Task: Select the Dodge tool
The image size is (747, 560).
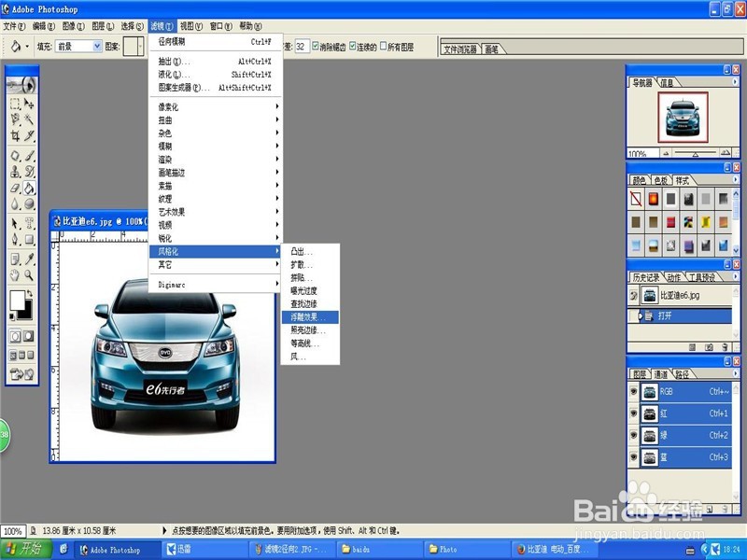Action: pyautogui.click(x=29, y=203)
